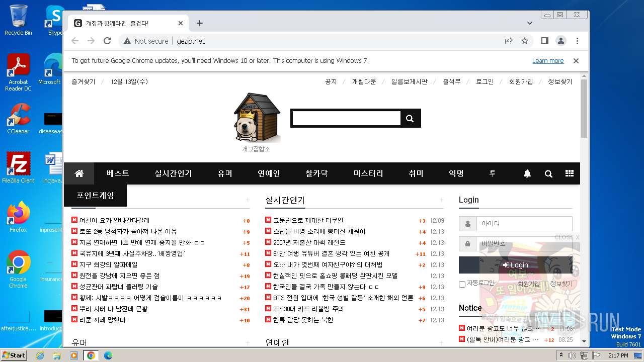The image size is (644, 362).
Task: Click the Login button
Action: (515, 265)
